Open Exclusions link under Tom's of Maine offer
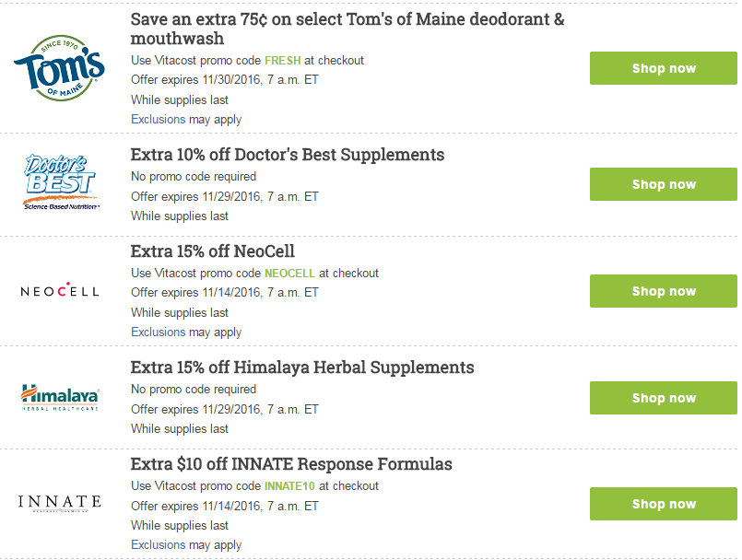 click(158, 120)
